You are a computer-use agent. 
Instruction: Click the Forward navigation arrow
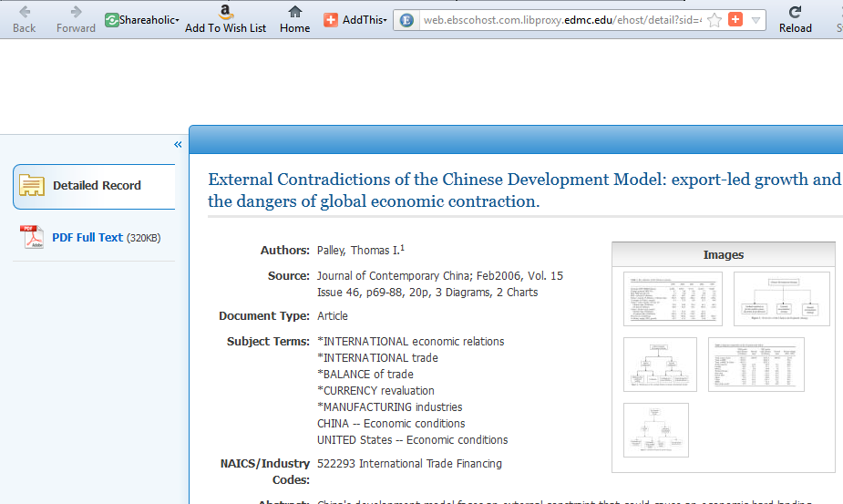click(x=76, y=13)
